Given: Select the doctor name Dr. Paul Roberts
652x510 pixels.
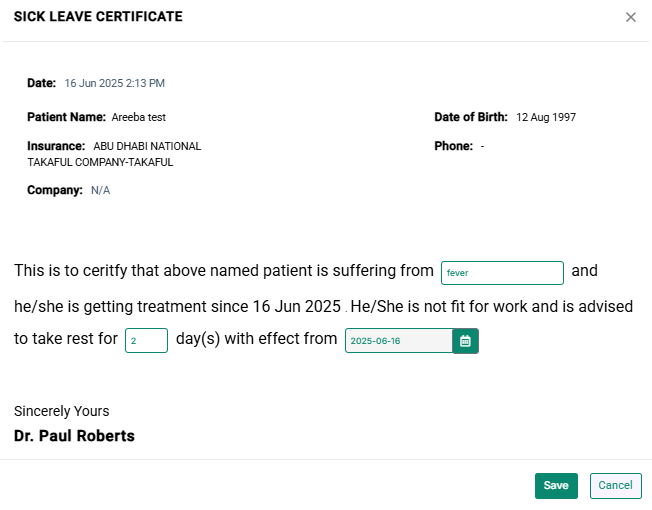Looking at the screenshot, I should click(x=74, y=436).
